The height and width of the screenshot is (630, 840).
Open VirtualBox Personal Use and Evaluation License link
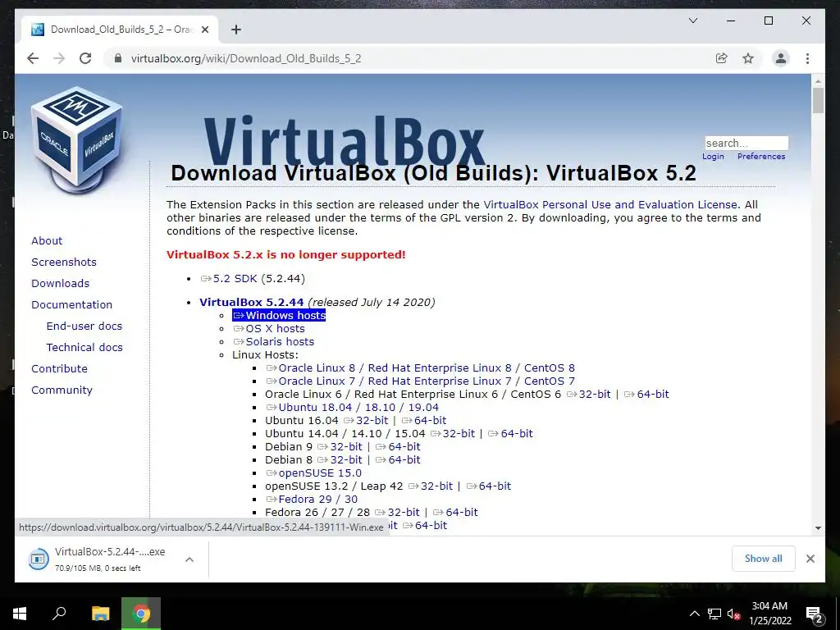610,204
